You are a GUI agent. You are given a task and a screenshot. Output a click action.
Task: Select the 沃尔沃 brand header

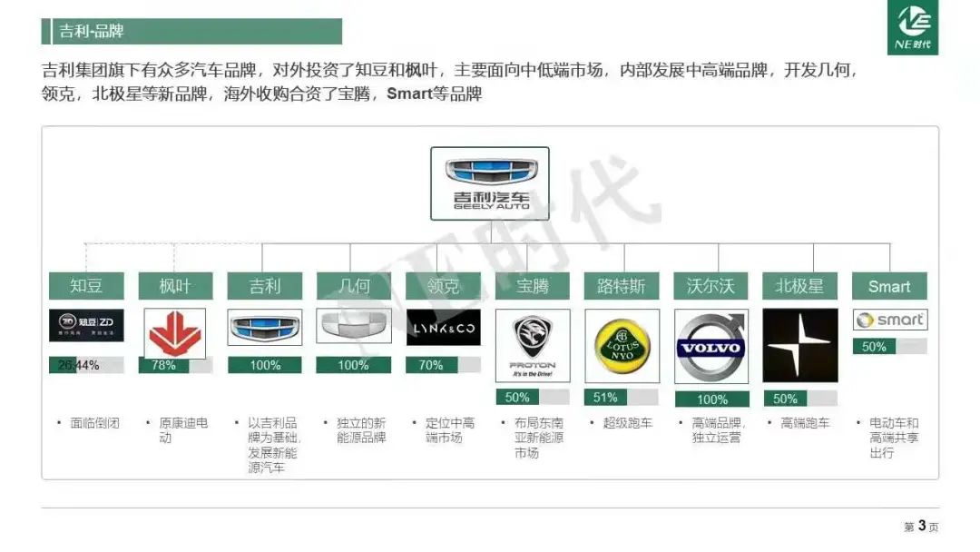[710, 286]
